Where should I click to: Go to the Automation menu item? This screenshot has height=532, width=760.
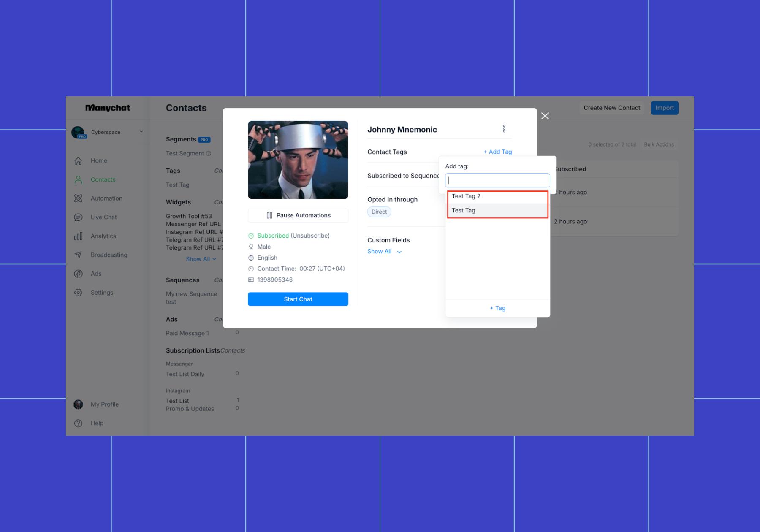click(x=106, y=198)
